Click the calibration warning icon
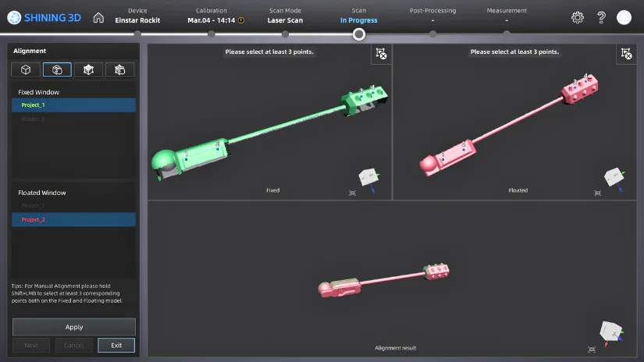This screenshot has width=644, height=362. pos(241,20)
